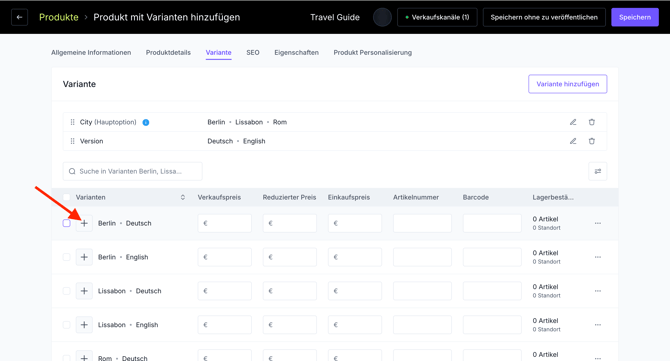670x361 pixels.
Task: Click the 'Travel Guide' product title
Action: (x=335, y=18)
